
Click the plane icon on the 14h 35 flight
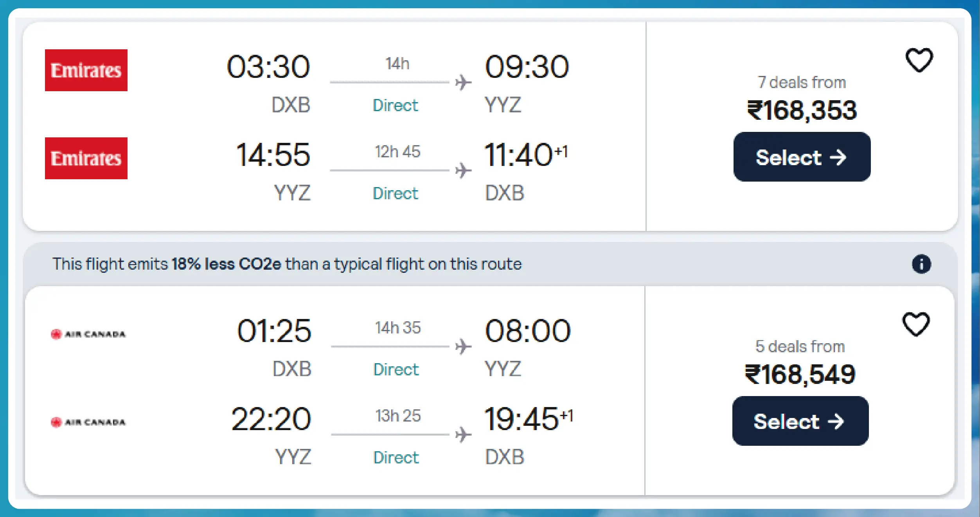coord(463,347)
